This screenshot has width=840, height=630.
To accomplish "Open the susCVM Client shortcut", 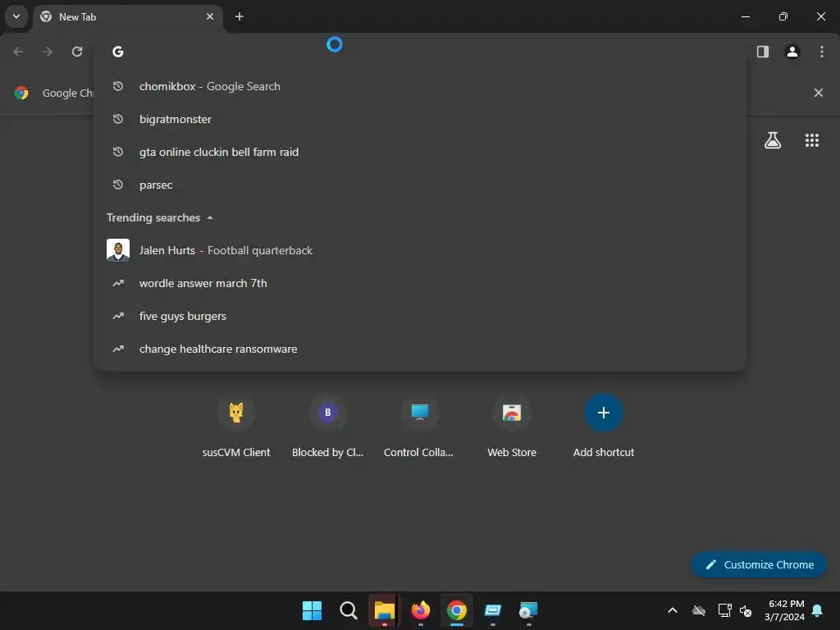I will [x=236, y=427].
